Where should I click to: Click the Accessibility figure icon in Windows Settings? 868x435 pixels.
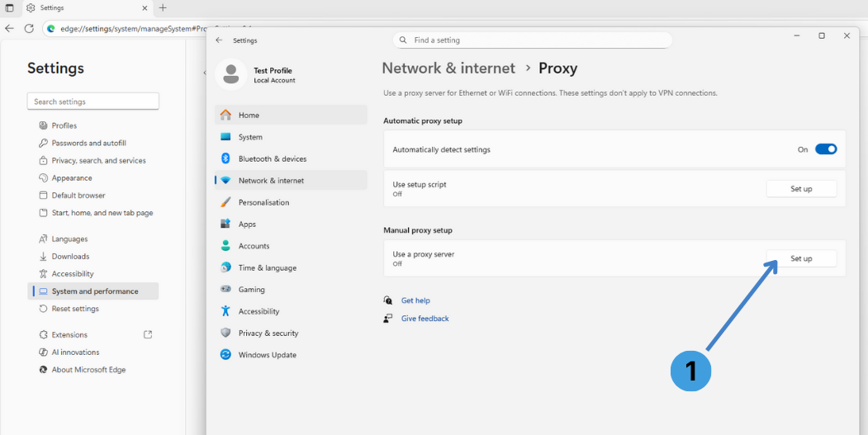point(225,311)
